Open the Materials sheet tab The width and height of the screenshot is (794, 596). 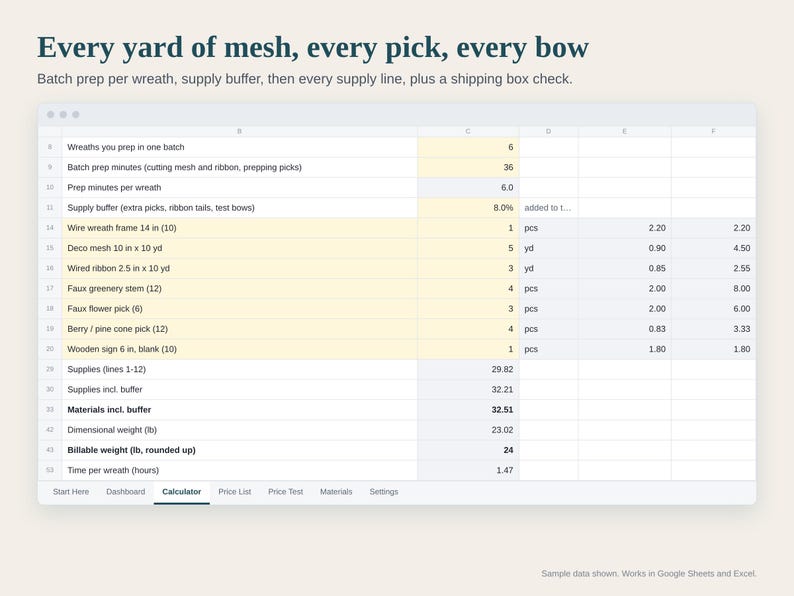[x=336, y=492]
